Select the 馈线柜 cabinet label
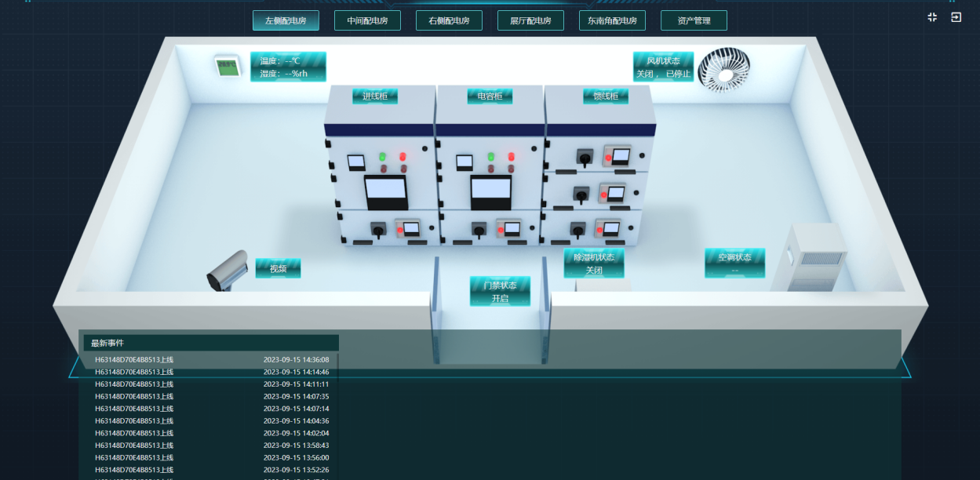Screen dimensions: 980x480 (x=606, y=96)
